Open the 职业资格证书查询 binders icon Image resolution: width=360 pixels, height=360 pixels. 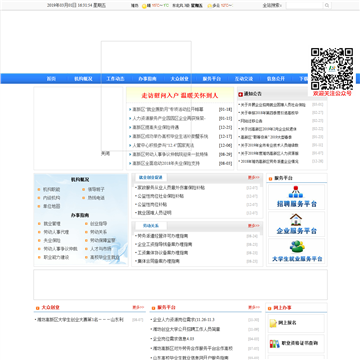point(275,344)
